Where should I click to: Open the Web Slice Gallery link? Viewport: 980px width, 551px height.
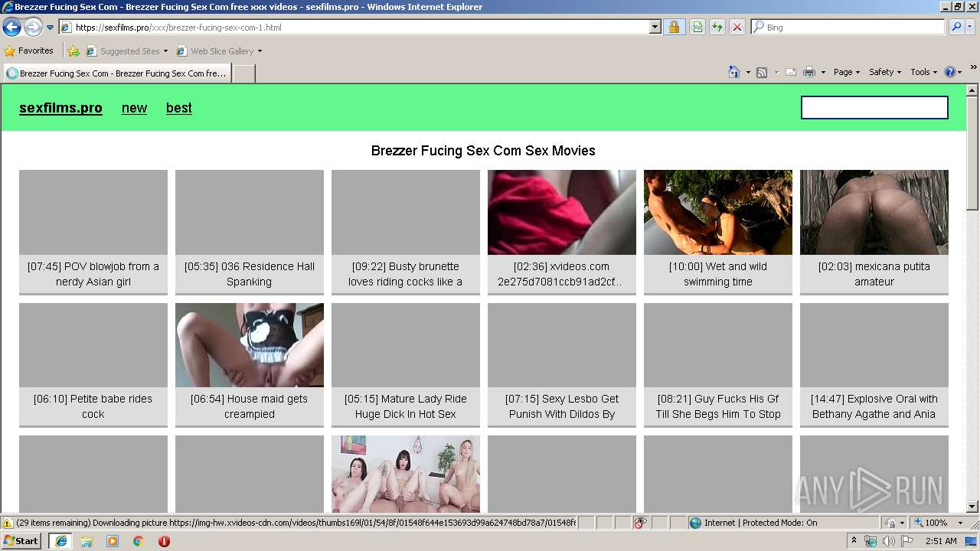tap(216, 51)
